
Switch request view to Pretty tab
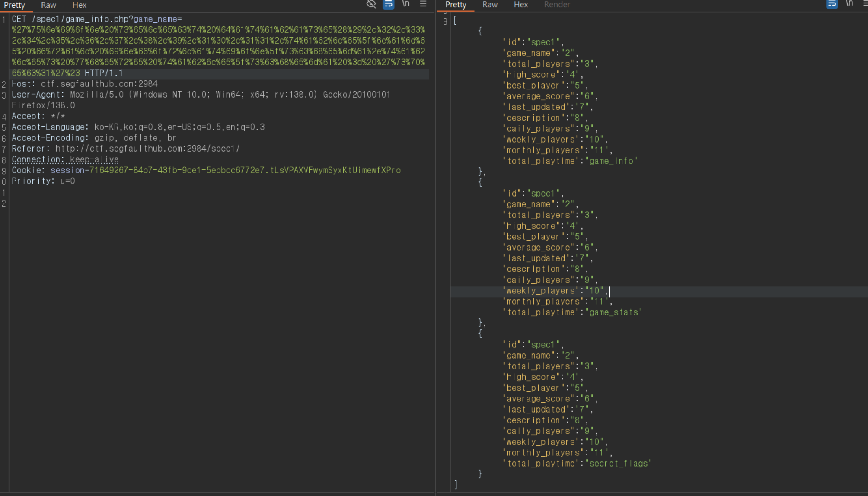(x=15, y=5)
